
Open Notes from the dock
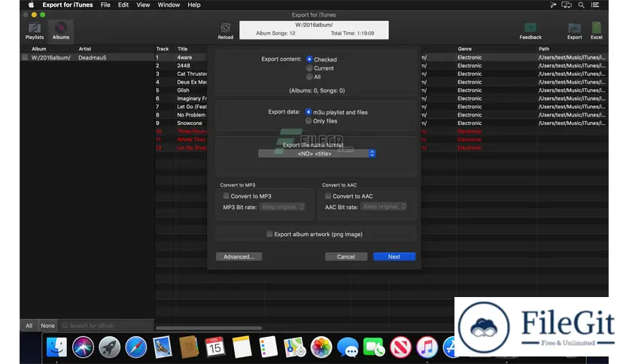242,347
